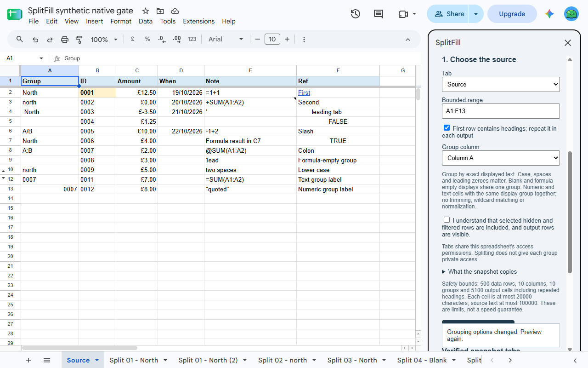Close the SplitFill sidebar
Screen dimensions: 588x368
(x=568, y=43)
